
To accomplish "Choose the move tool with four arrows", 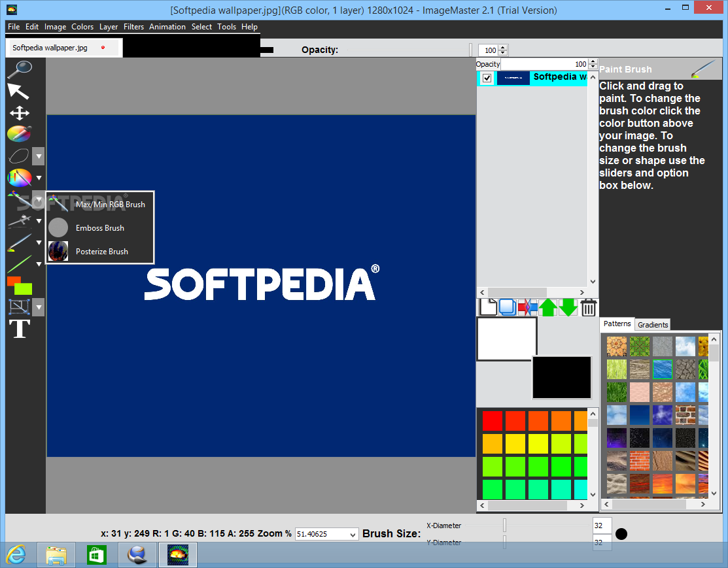I will coord(20,113).
